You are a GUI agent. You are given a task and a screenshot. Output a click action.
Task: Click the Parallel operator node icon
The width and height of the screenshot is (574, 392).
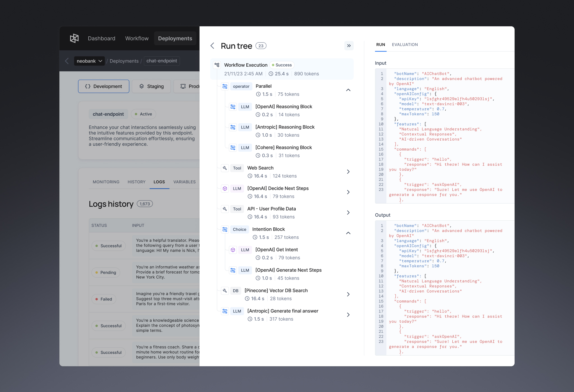click(225, 86)
